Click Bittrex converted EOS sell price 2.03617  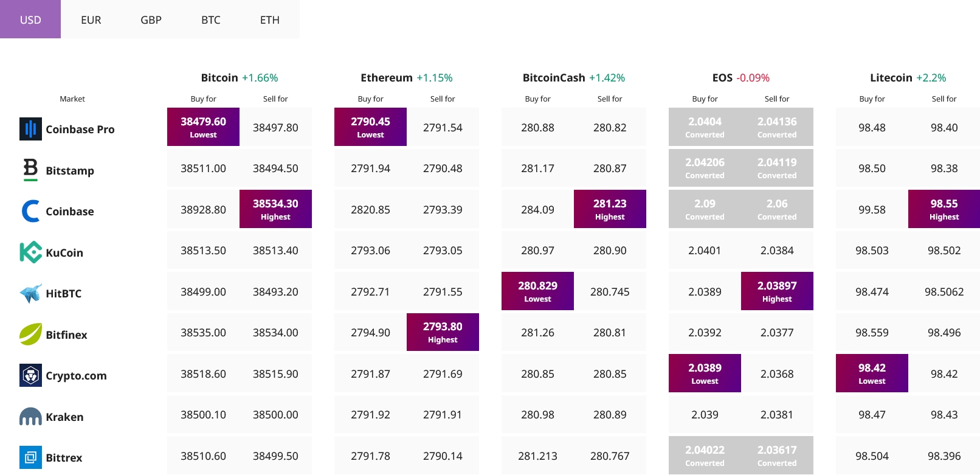pyautogui.click(x=777, y=456)
